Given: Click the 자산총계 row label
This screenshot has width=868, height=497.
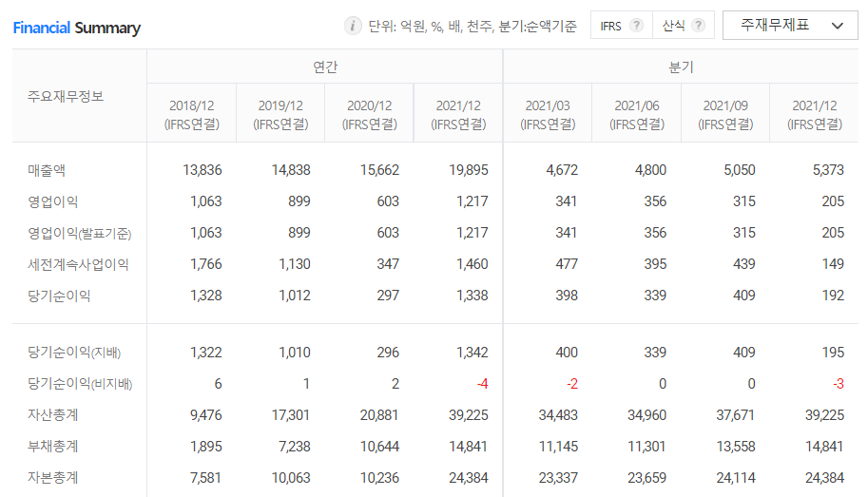Looking at the screenshot, I should (53, 415).
